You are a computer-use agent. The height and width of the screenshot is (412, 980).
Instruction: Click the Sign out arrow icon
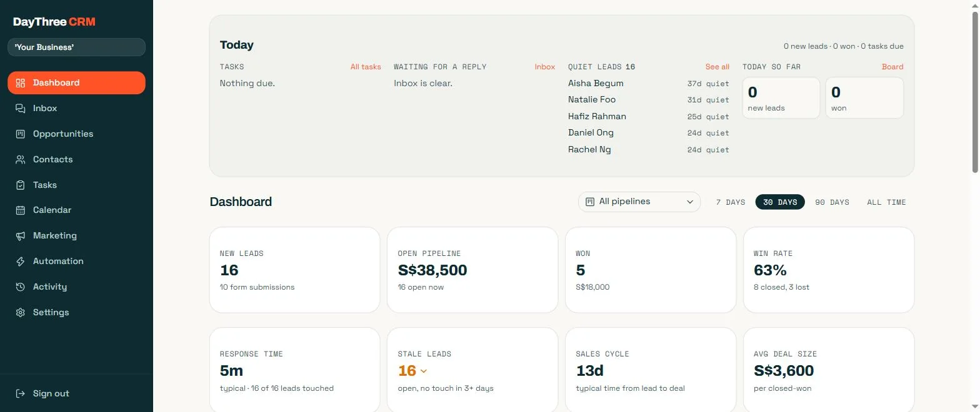coord(21,394)
